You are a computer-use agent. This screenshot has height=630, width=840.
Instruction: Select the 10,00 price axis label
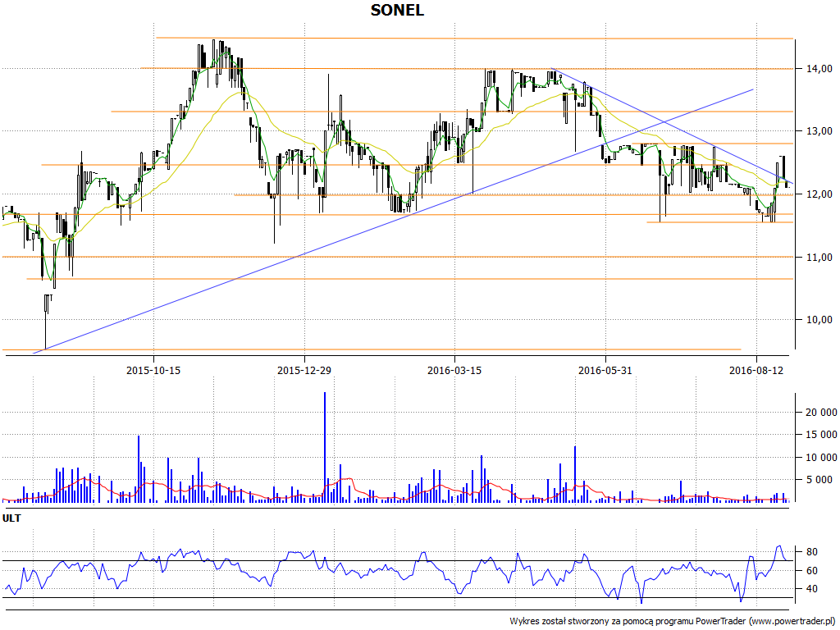tap(819, 320)
